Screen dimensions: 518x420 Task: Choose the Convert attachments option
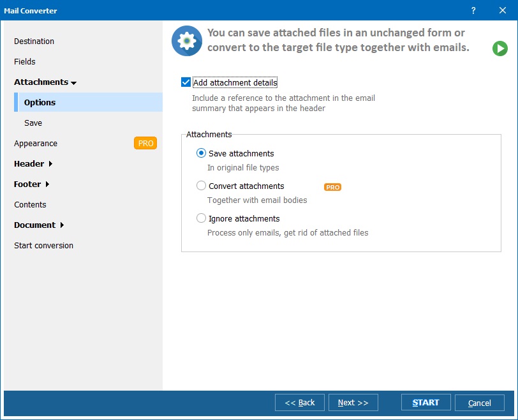click(x=202, y=186)
